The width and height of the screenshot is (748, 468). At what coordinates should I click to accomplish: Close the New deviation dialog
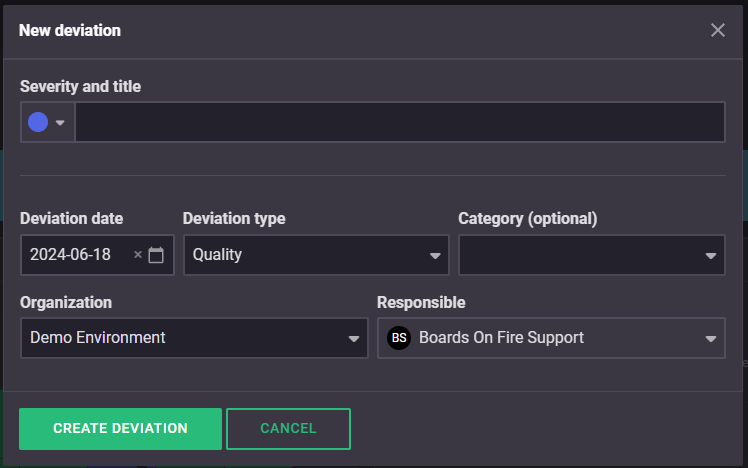(x=717, y=30)
